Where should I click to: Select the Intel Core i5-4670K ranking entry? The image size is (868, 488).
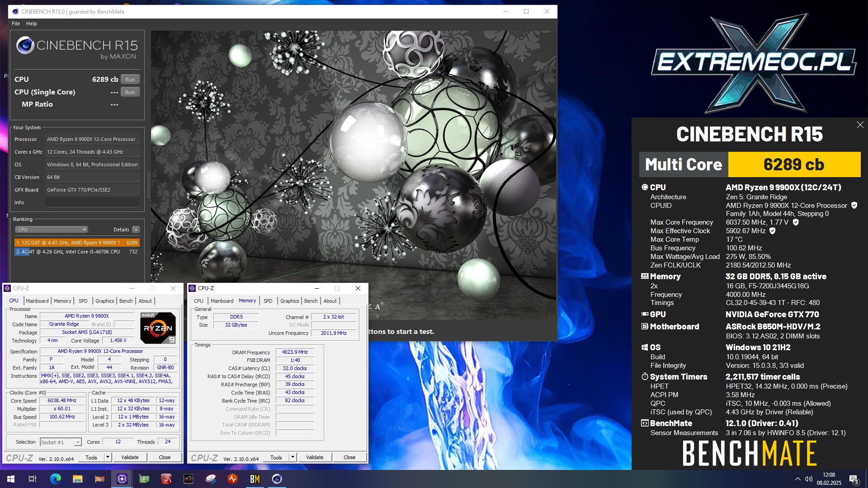point(77,252)
